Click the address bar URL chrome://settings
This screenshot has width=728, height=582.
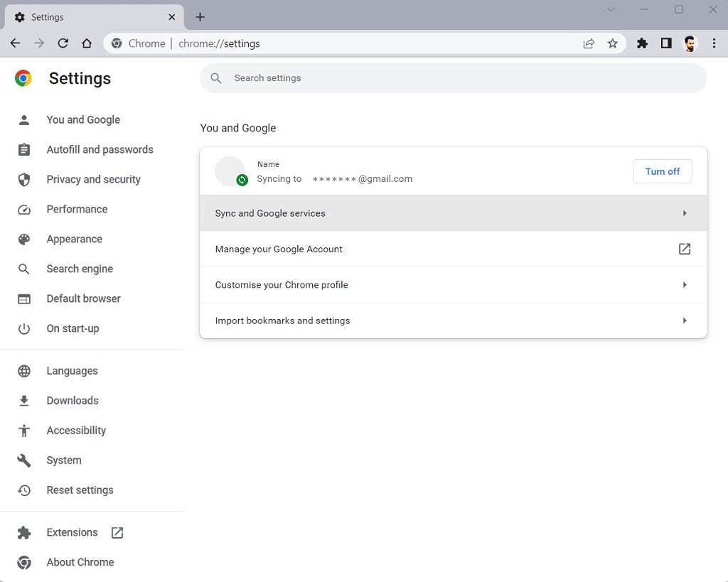coord(219,43)
